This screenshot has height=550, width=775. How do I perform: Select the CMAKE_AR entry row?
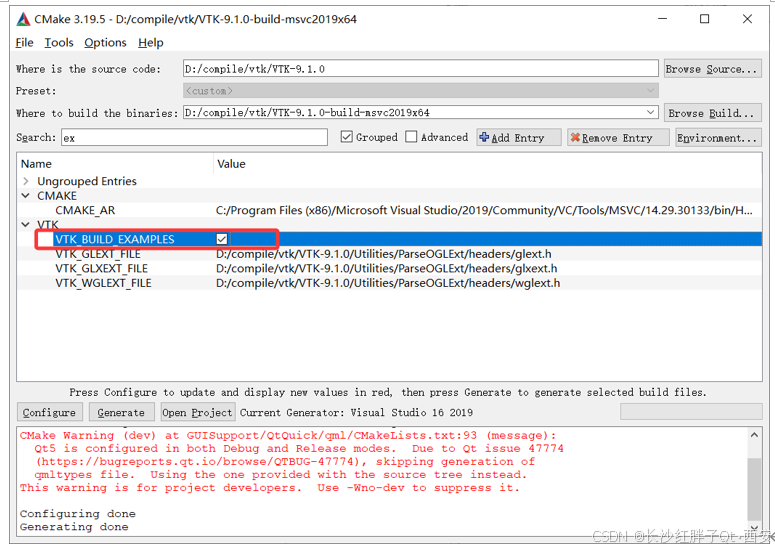389,211
